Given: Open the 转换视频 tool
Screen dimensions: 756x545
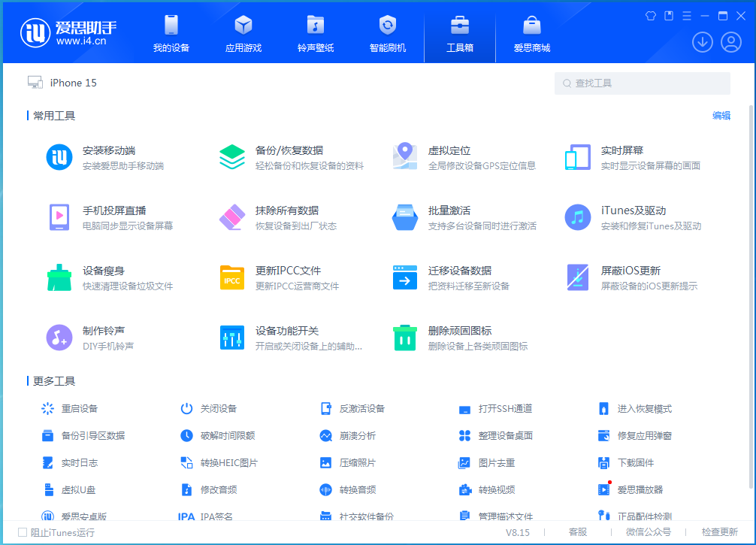Looking at the screenshot, I should pyautogui.click(x=486, y=490).
